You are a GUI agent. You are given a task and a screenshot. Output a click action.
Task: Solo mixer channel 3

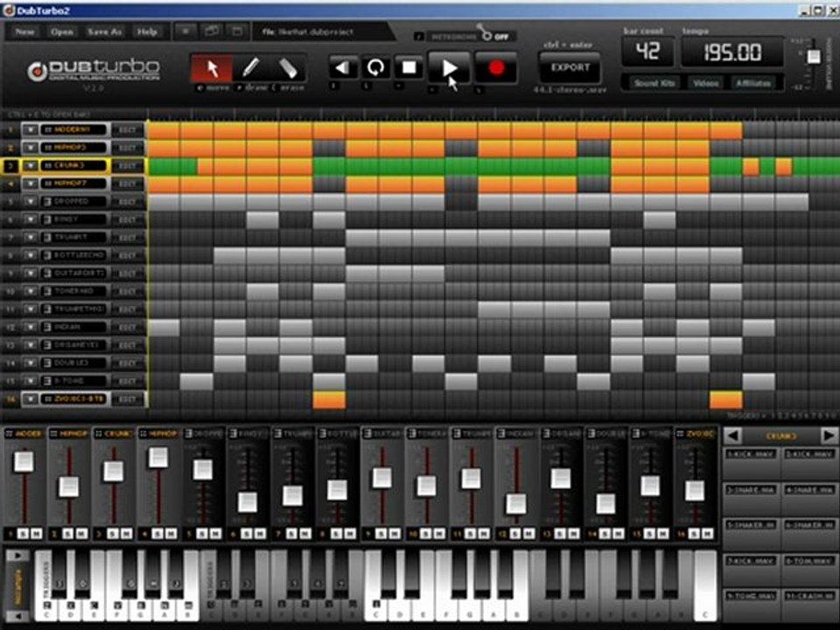click(x=113, y=534)
